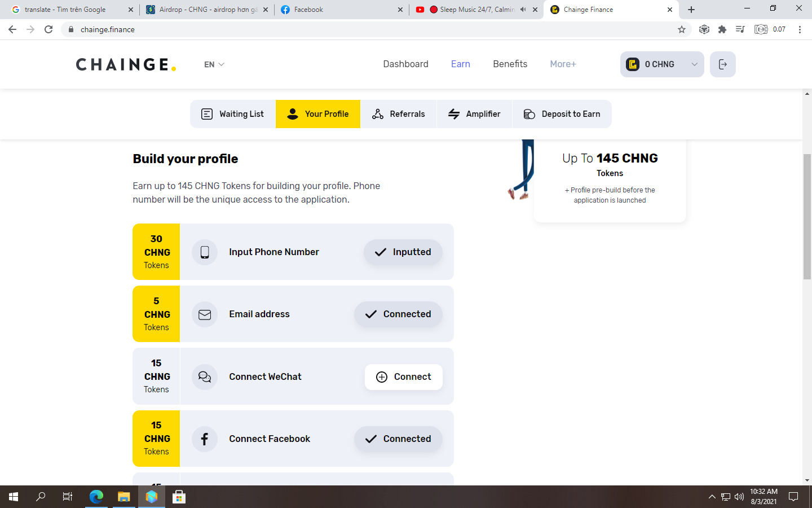The image size is (812, 508).
Task: Go forward to the next page
Action: 30,29
